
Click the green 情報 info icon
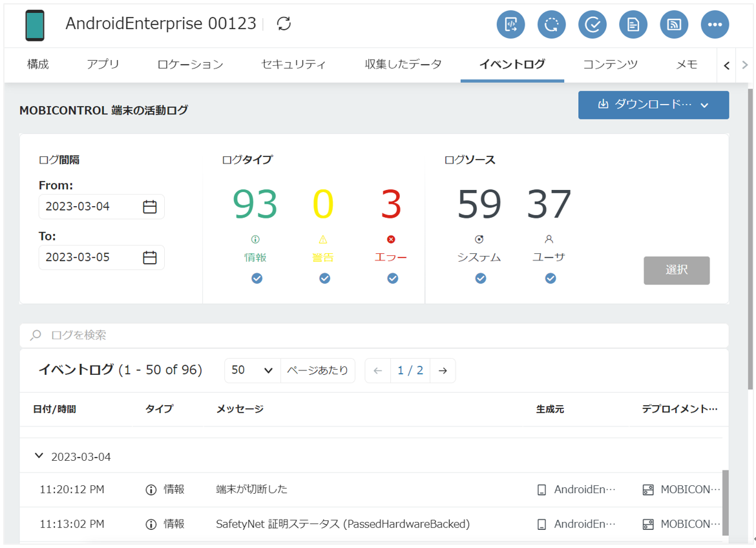click(x=255, y=239)
